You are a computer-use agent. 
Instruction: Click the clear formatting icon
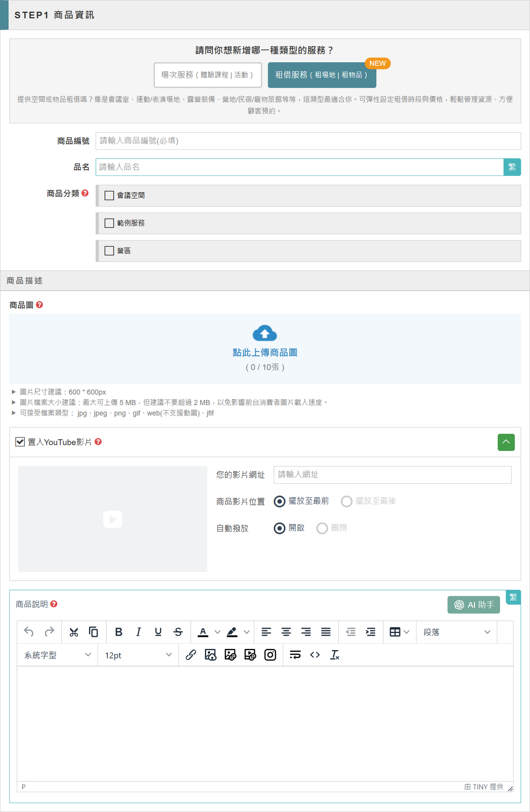click(x=335, y=655)
